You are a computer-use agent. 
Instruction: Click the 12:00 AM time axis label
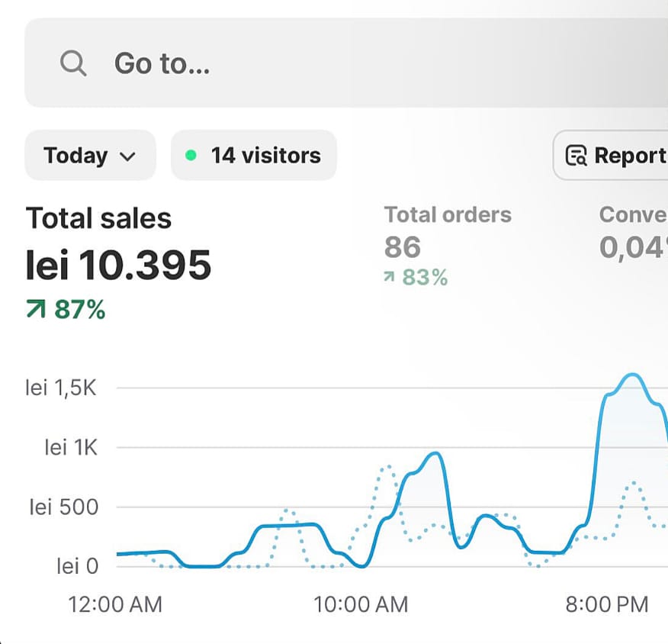(x=115, y=605)
